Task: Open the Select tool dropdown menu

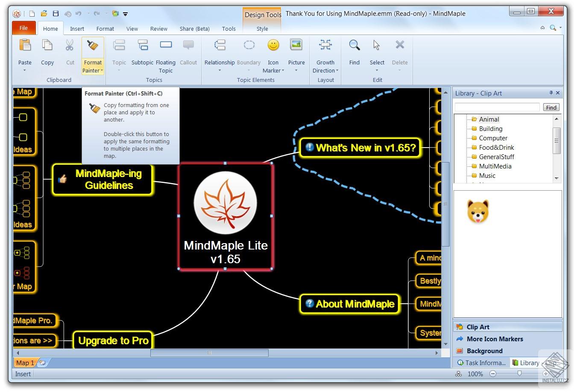Action: pos(377,70)
